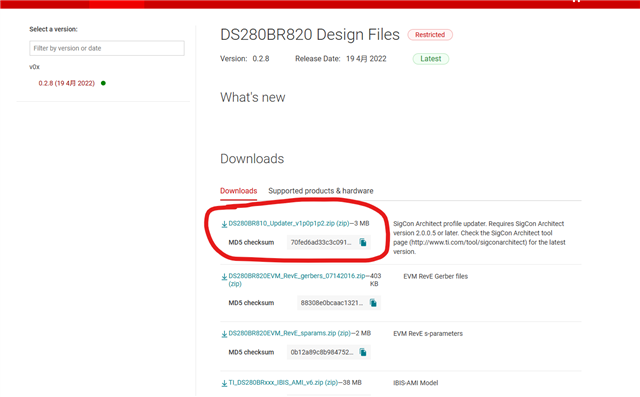Click the Release Date 19 4月 2022 text
Viewport: 640px width, 397px height.
point(341,59)
